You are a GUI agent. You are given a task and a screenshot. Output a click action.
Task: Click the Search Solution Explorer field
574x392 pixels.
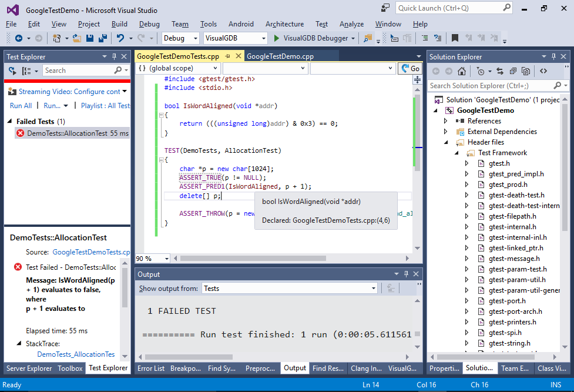coord(498,86)
